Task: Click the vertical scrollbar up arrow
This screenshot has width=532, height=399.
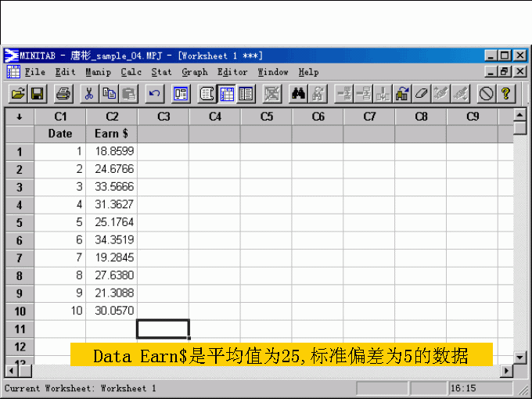Action: [520, 116]
